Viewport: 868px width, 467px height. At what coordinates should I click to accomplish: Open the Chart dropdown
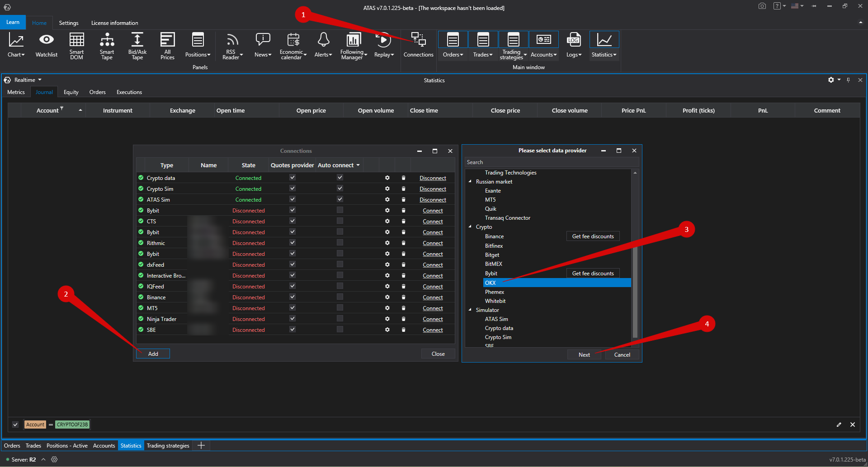(16, 55)
